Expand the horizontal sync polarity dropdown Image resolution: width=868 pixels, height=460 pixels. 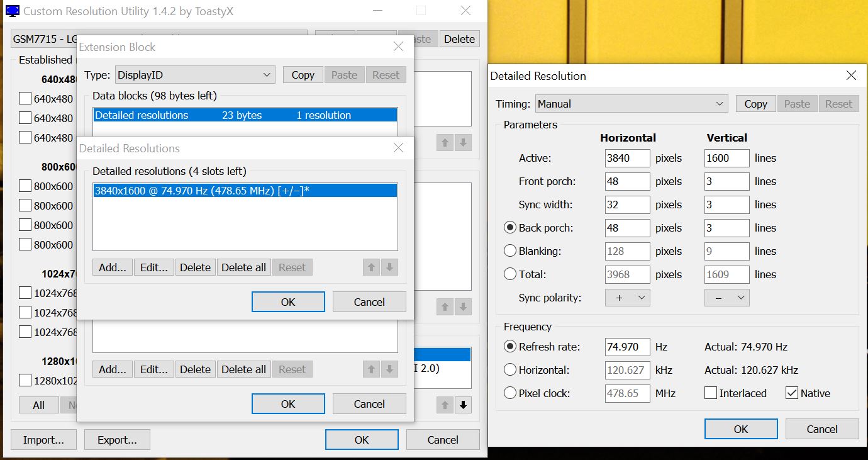coord(627,298)
